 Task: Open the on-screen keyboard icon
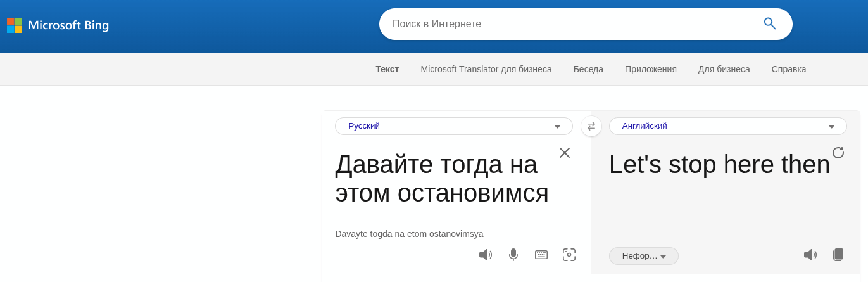[541, 255]
